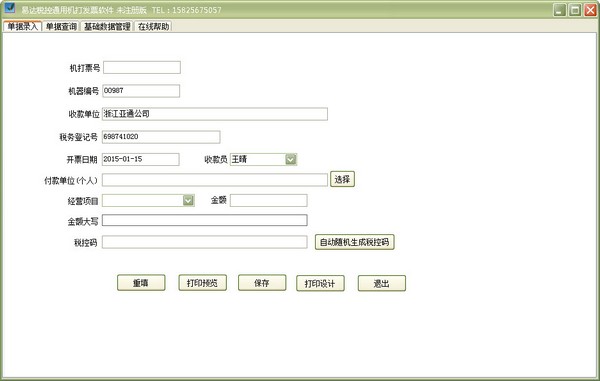
Task: Maximize the invoice software window
Action: pyautogui.click(x=575, y=10)
